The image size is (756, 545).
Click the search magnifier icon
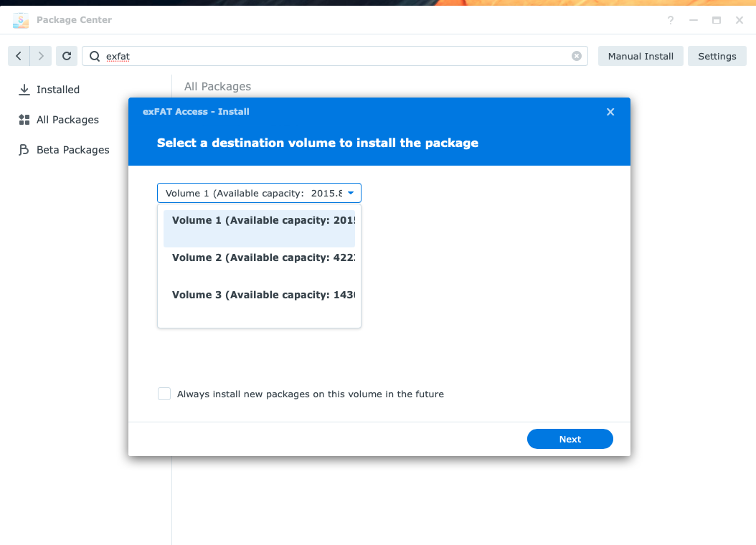(x=95, y=57)
